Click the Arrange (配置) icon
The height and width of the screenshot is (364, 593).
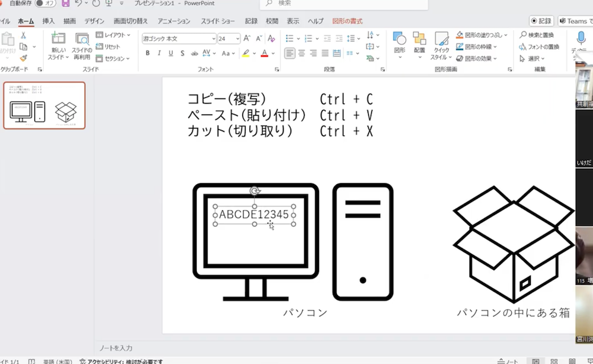(x=419, y=39)
